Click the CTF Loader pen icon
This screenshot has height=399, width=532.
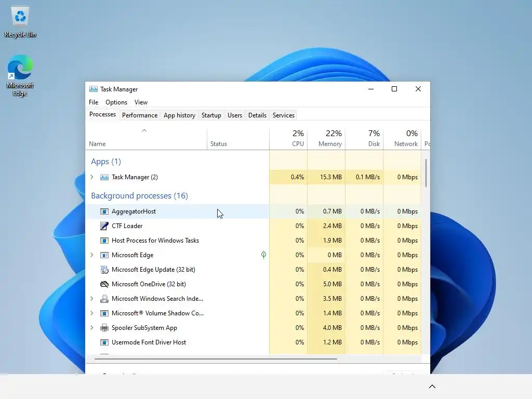104,226
